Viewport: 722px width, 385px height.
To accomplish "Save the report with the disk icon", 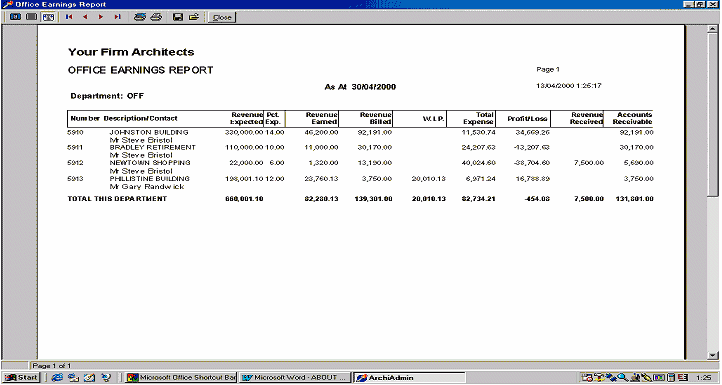I will [x=178, y=17].
